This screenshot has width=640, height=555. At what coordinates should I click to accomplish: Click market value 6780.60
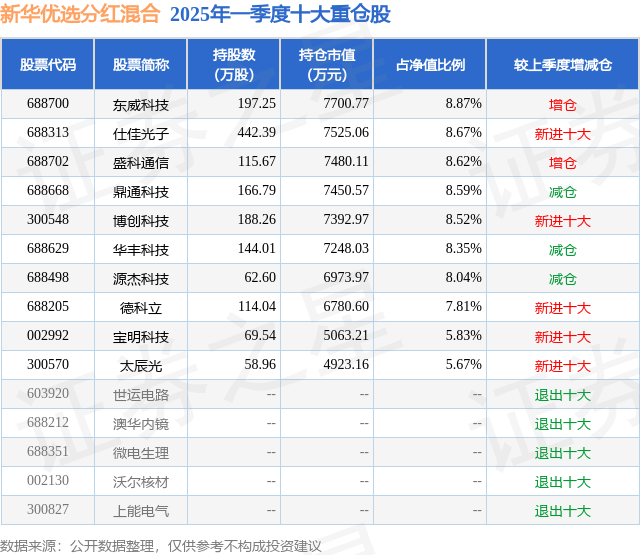(x=346, y=306)
